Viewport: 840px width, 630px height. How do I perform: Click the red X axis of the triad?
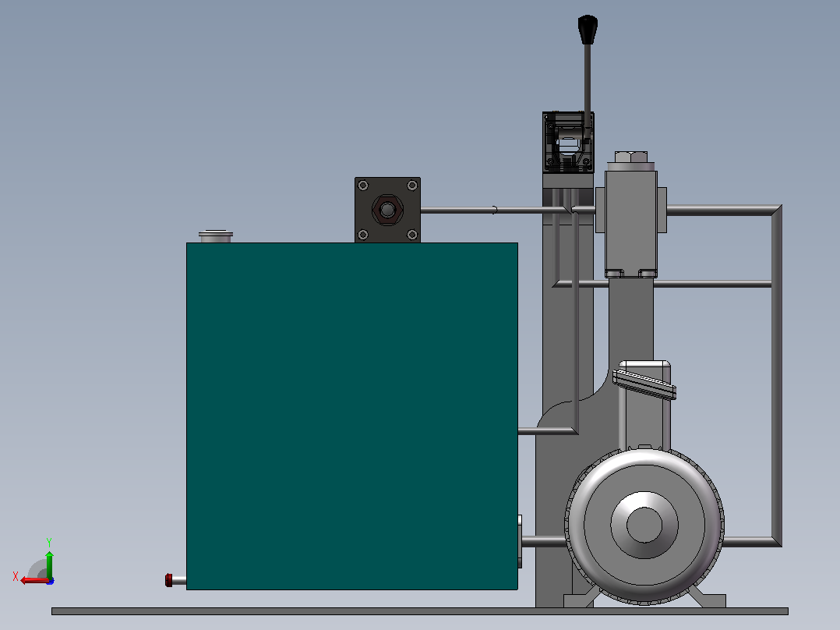click(x=35, y=580)
